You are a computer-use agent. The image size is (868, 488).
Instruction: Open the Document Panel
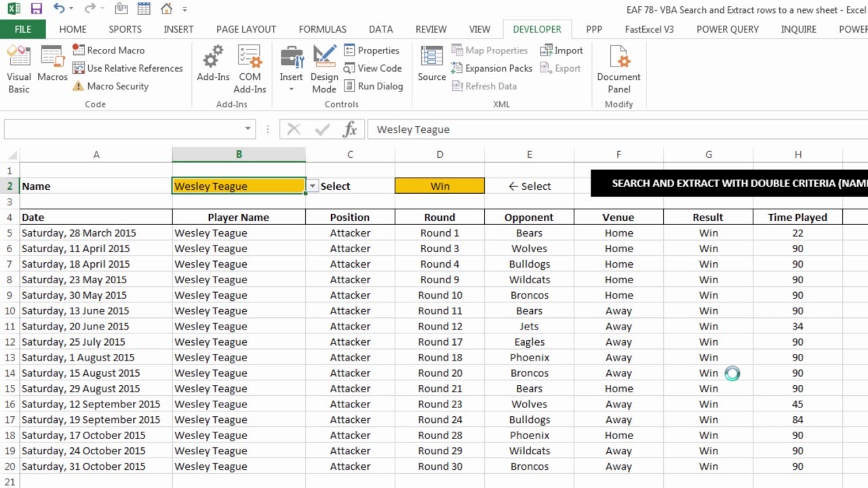coord(618,69)
